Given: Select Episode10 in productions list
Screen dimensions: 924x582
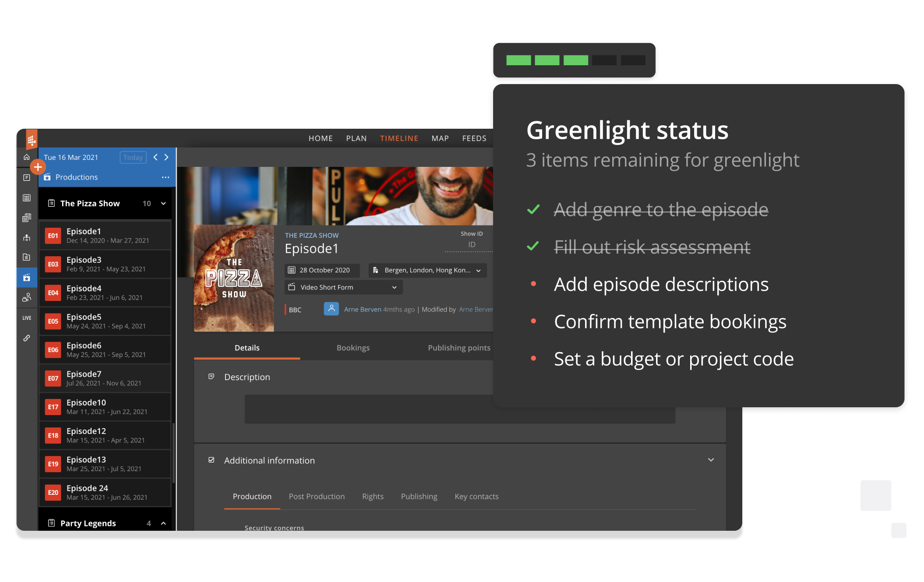Looking at the screenshot, I should [105, 406].
